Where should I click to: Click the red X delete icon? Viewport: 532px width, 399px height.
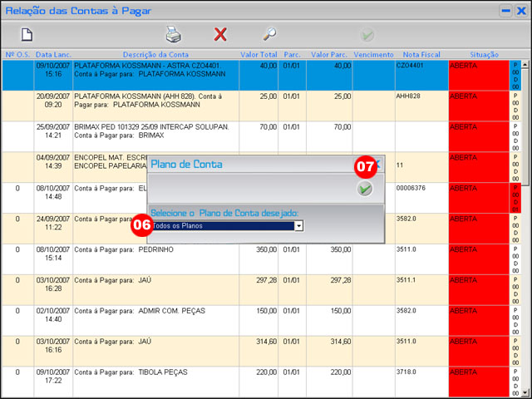(x=220, y=35)
